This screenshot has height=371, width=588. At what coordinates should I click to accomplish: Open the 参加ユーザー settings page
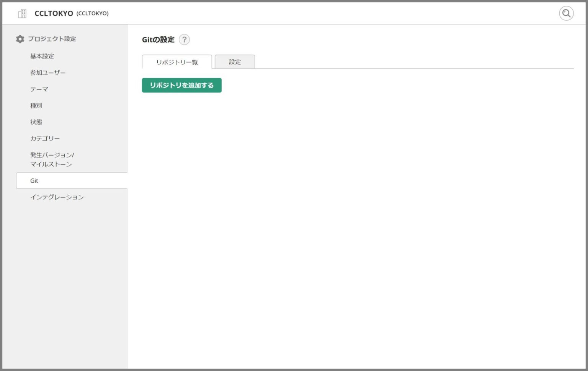47,72
